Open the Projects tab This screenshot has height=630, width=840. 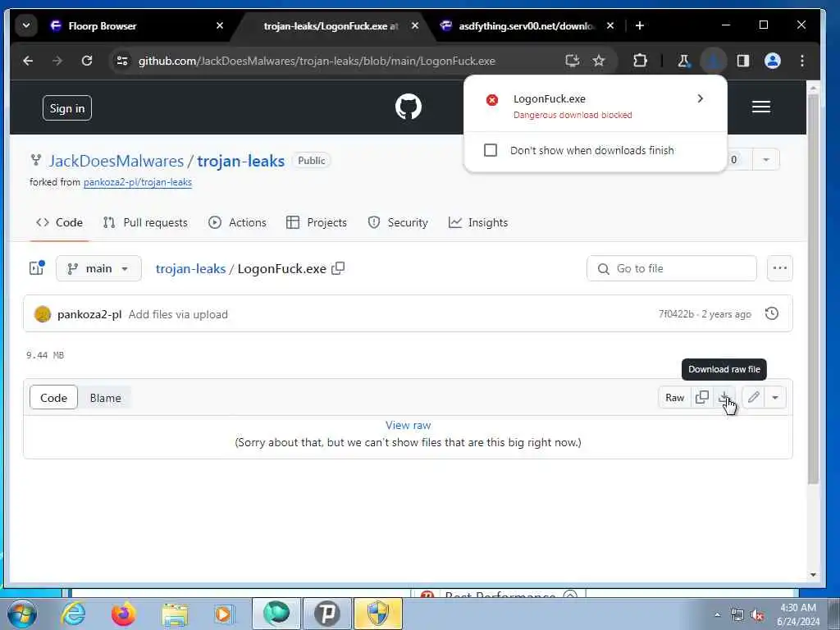tap(317, 222)
